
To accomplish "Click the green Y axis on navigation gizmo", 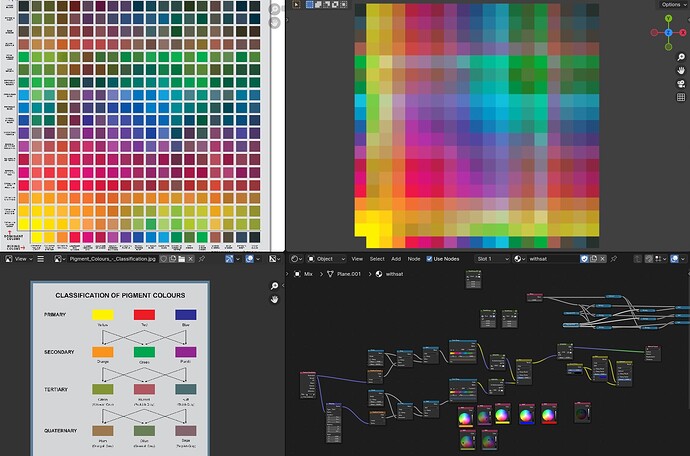I will [668, 18].
